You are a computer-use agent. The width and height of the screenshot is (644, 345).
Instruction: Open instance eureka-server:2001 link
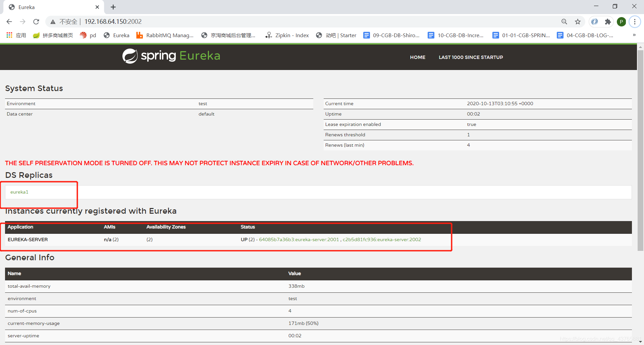pyautogui.click(x=299, y=239)
